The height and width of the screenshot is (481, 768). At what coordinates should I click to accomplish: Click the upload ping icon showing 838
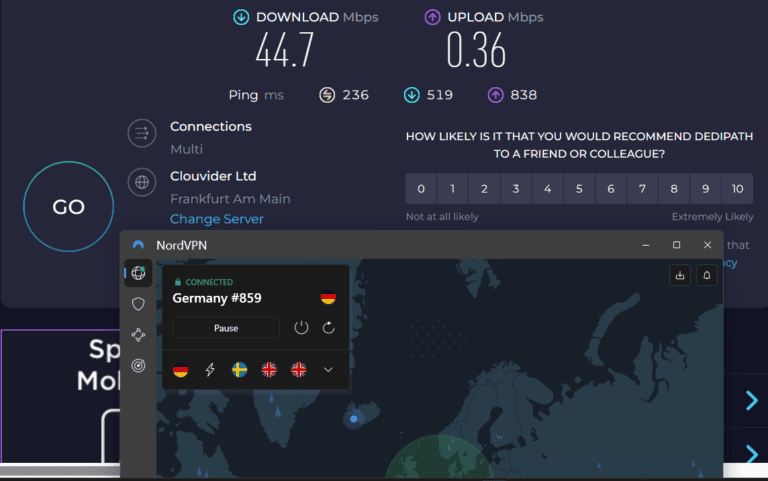coord(496,95)
